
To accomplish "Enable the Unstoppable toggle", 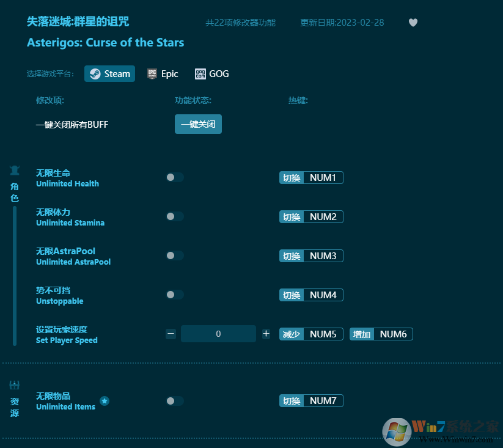I will [174, 295].
